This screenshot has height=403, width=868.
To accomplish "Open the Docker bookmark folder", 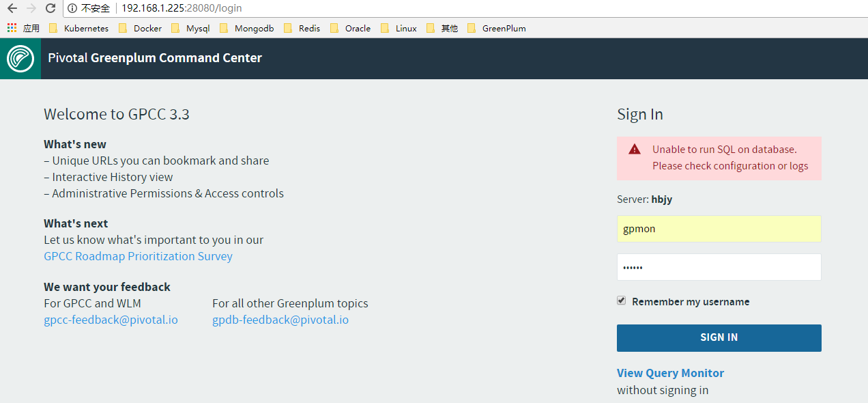I will [x=140, y=28].
